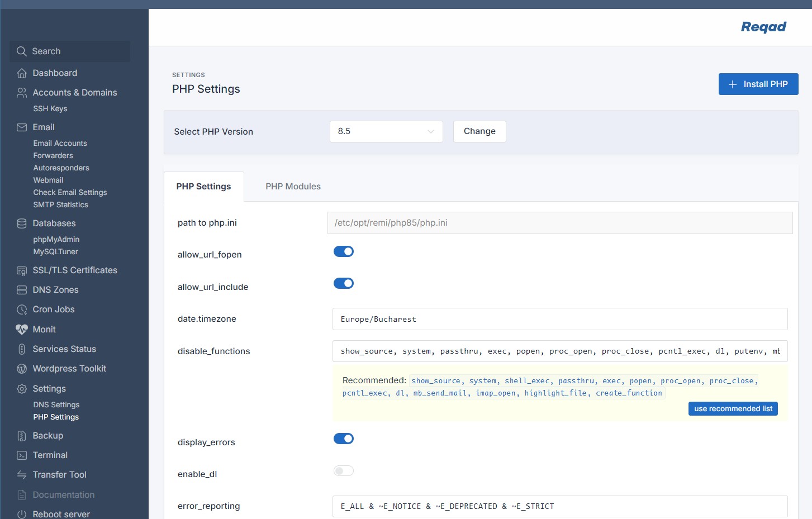Screen dimensions: 812x519
Task: Click the search magnifier icon
Action: [22, 51]
